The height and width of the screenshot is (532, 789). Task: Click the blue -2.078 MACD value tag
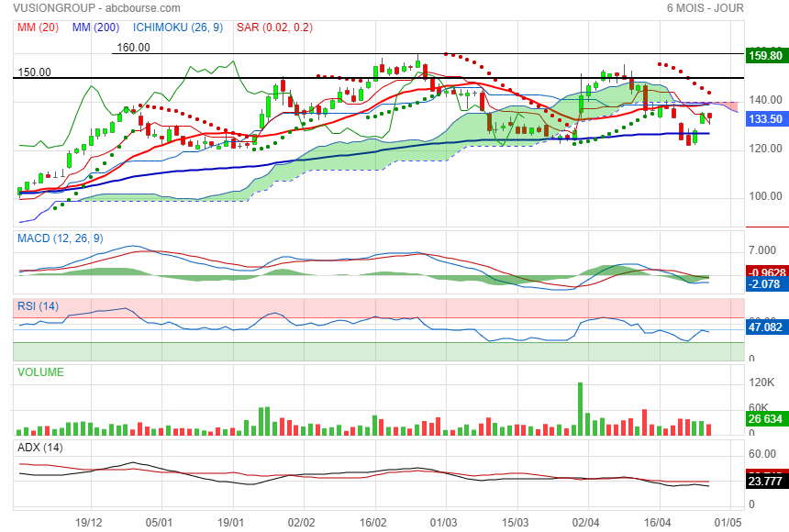765,283
